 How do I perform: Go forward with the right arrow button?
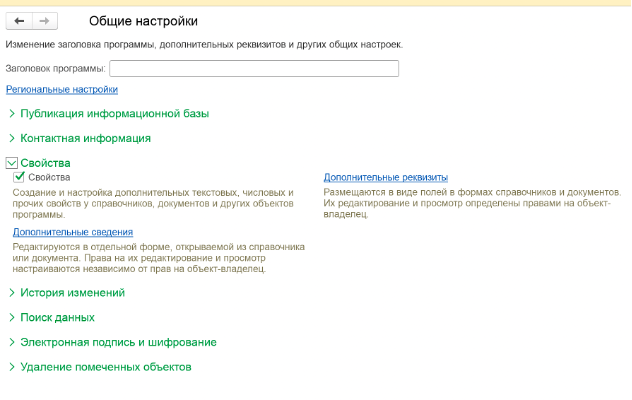(45, 21)
